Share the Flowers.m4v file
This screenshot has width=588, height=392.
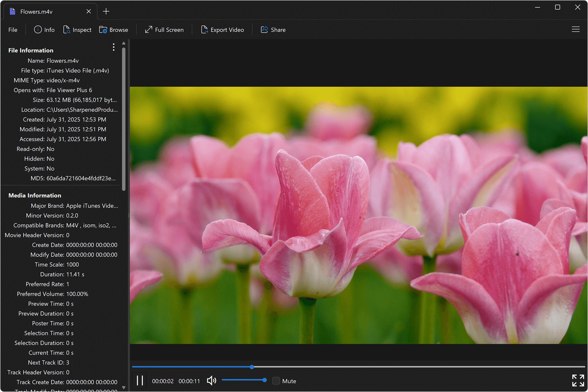tap(273, 29)
